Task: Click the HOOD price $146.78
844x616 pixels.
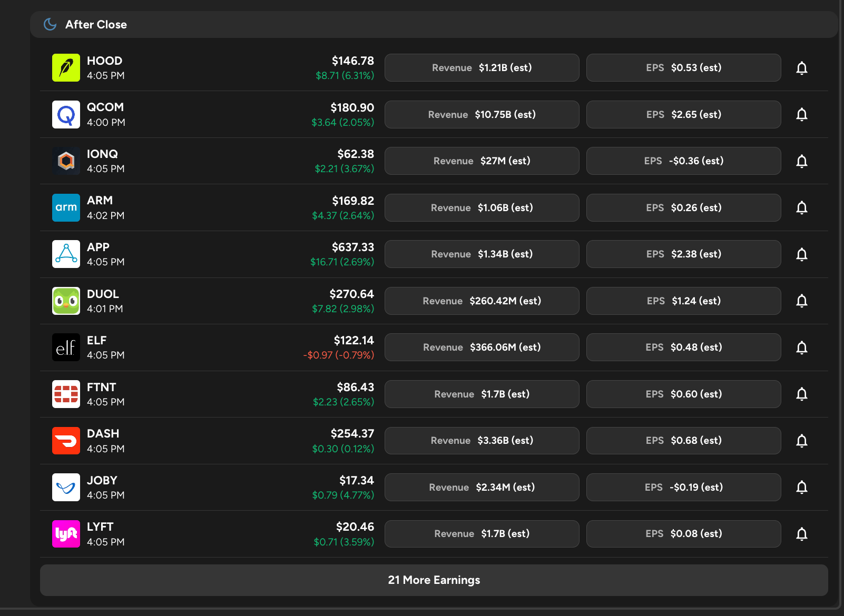Action: pyautogui.click(x=353, y=61)
